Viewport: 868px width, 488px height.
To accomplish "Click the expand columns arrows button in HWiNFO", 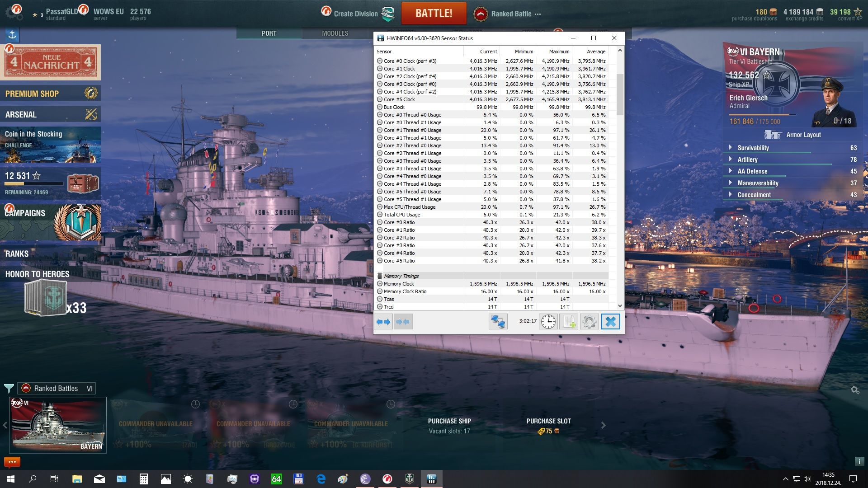I will point(384,322).
